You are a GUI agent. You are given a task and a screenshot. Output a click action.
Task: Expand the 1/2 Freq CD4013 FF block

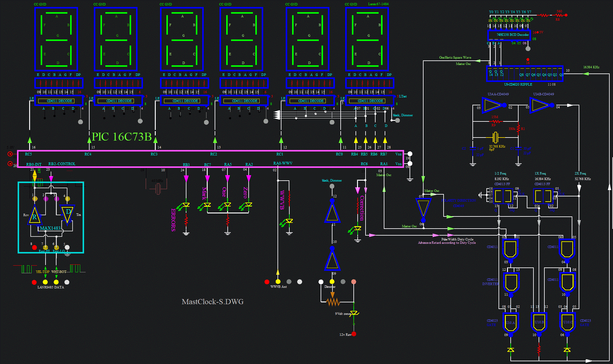click(502, 196)
